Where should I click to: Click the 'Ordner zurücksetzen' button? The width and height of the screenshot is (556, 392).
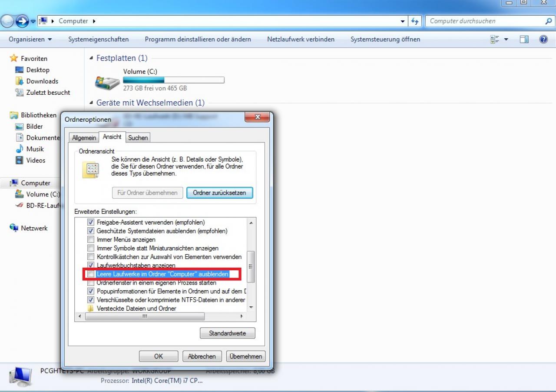[x=219, y=193]
